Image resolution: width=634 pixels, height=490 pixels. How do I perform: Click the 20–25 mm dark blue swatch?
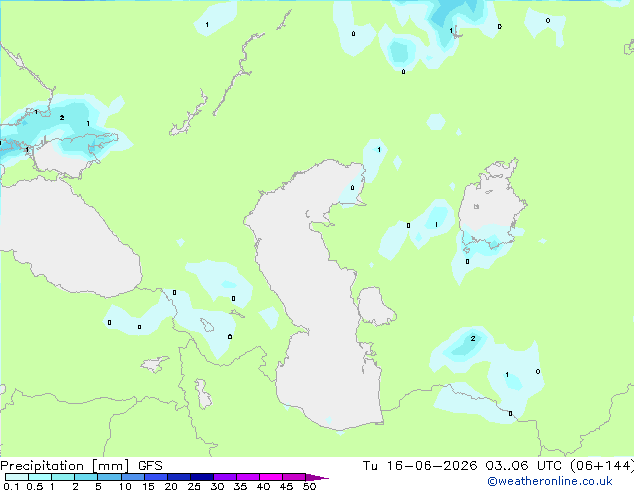178,477
